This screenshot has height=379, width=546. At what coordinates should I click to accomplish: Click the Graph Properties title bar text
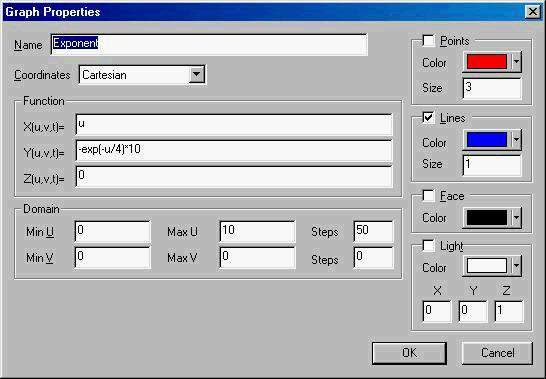53,12
